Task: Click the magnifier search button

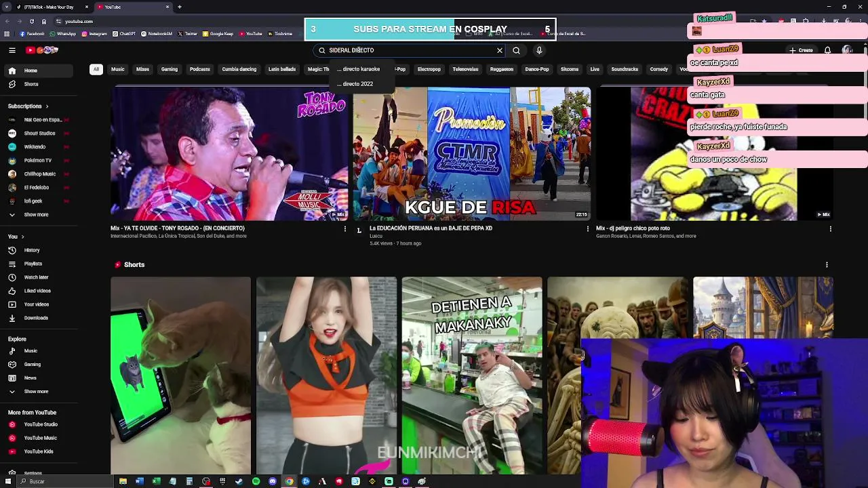Action: click(x=517, y=50)
